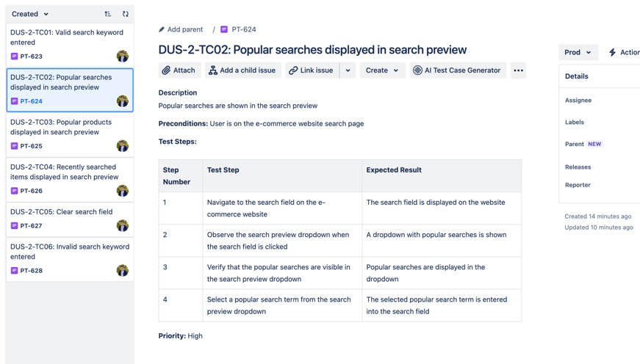Click the lightning bolt Actions icon

(x=612, y=53)
